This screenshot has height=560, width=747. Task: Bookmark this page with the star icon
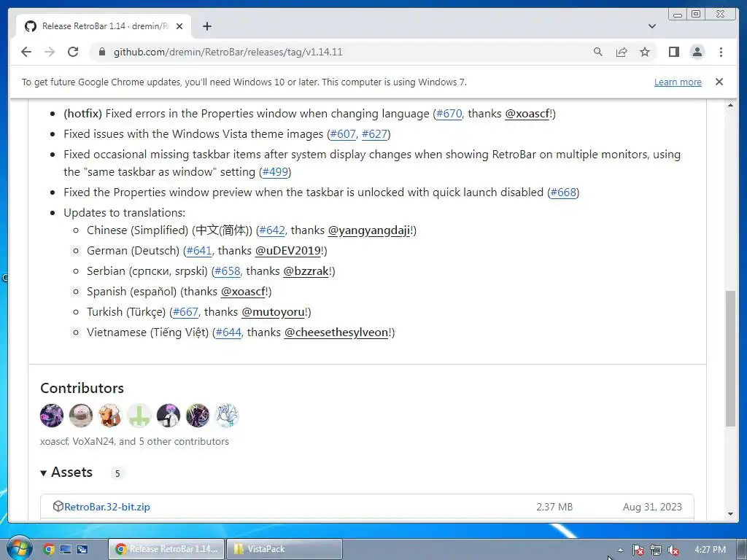pyautogui.click(x=645, y=52)
